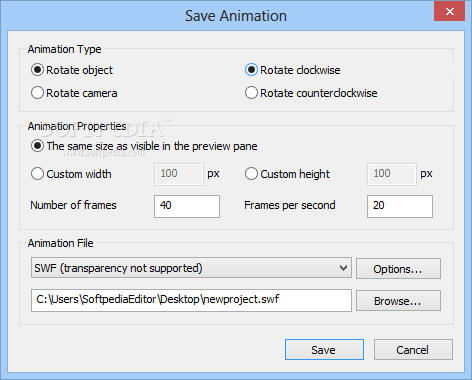Select same size as preview pane option
Image resolution: width=472 pixels, height=380 pixels.
tap(37, 146)
